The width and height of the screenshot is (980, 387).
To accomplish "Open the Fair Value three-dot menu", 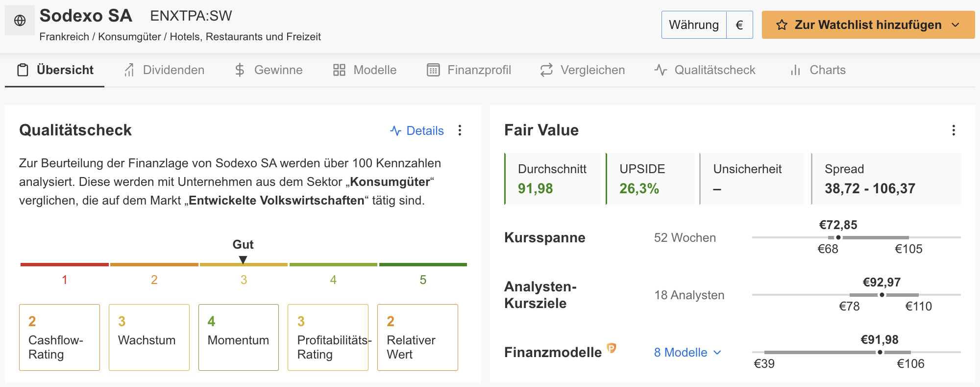I will 954,130.
